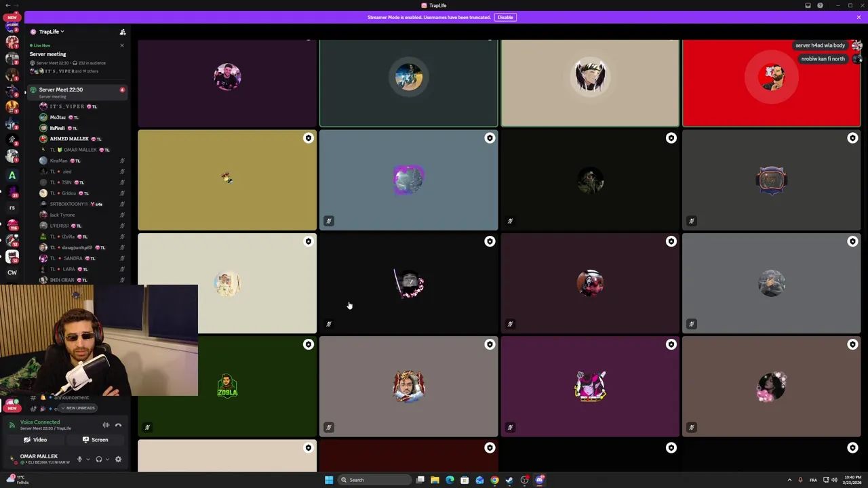
Task: Open the volume tray icon
Action: tap(834, 480)
